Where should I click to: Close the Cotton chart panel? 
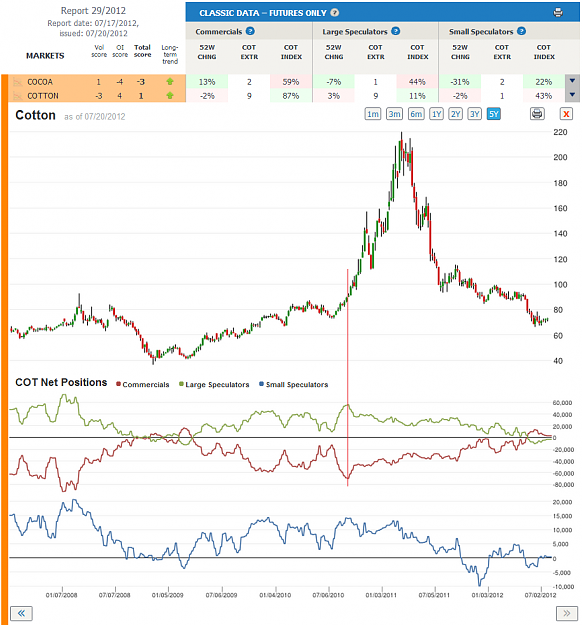566,114
